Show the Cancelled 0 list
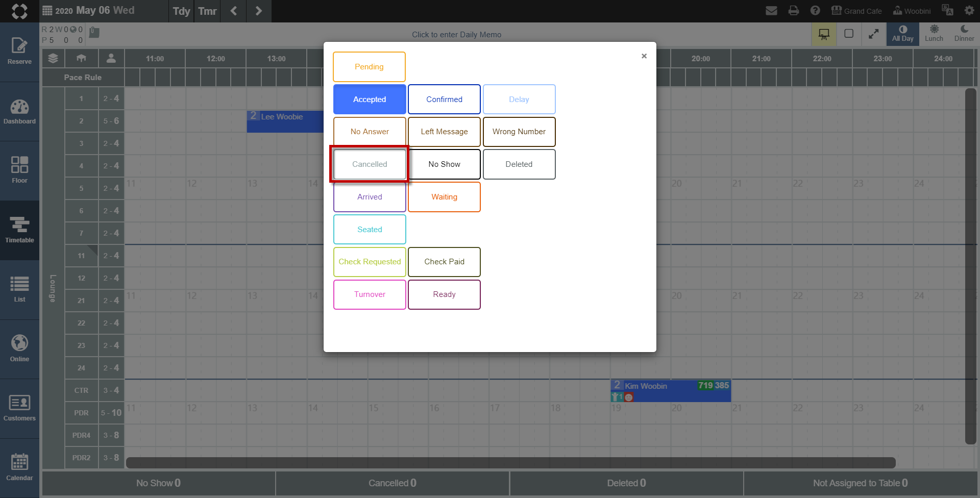 393,483
